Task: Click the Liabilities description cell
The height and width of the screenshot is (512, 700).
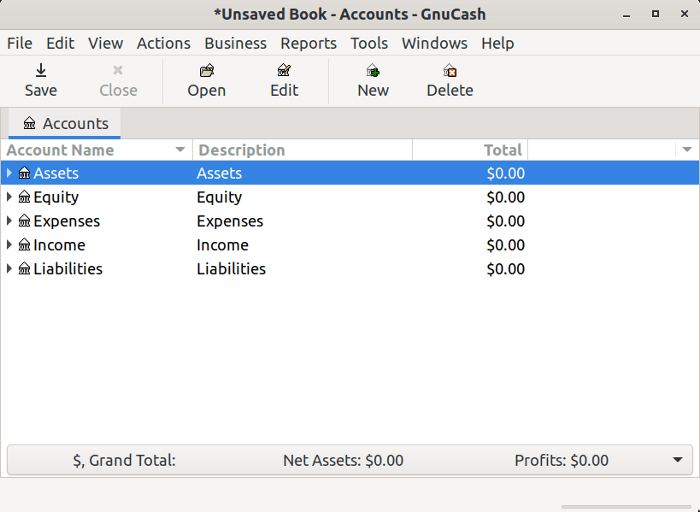Action: (x=231, y=269)
